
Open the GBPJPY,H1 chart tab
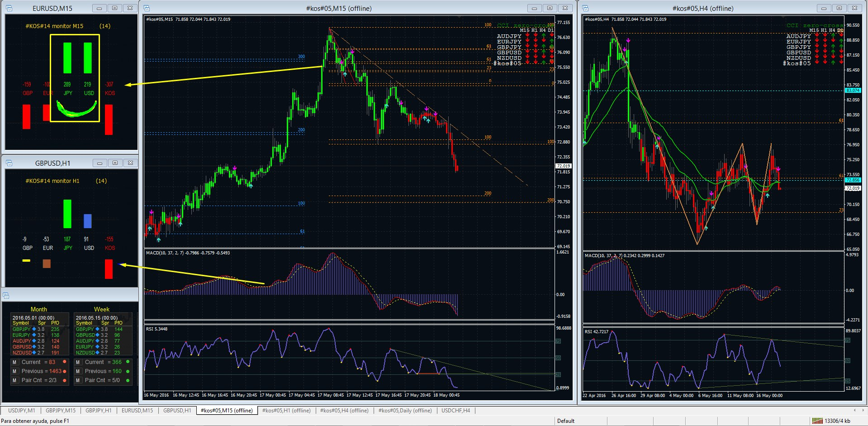coord(99,411)
